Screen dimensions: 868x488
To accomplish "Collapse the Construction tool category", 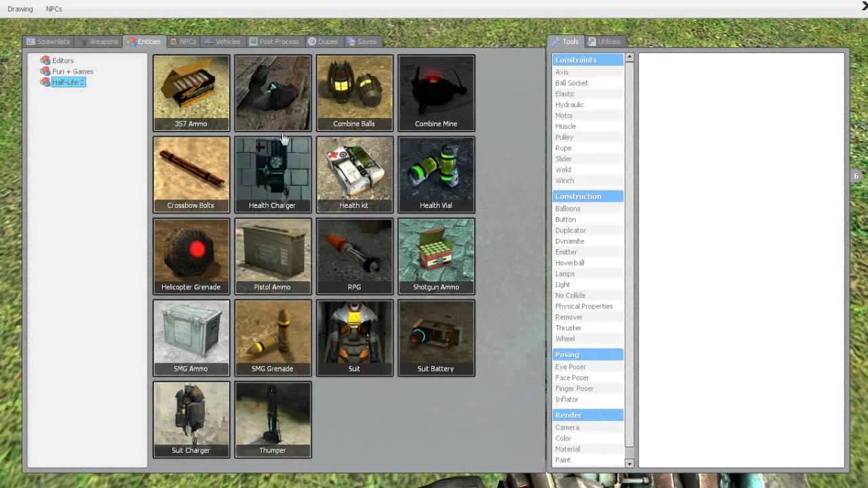I will [x=588, y=196].
